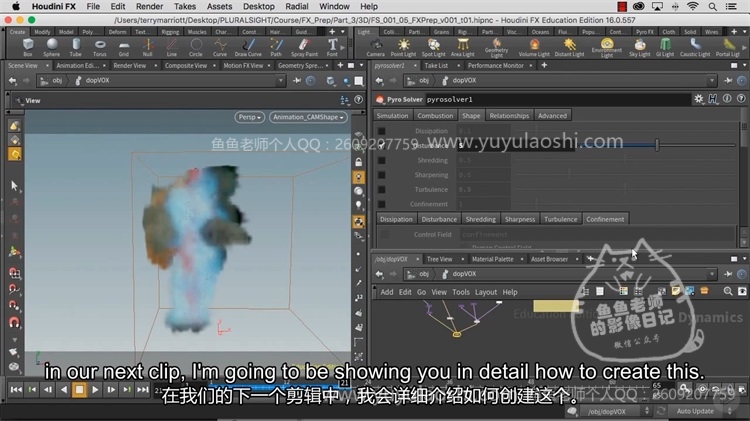Select the Path shelf tool

click(276, 48)
